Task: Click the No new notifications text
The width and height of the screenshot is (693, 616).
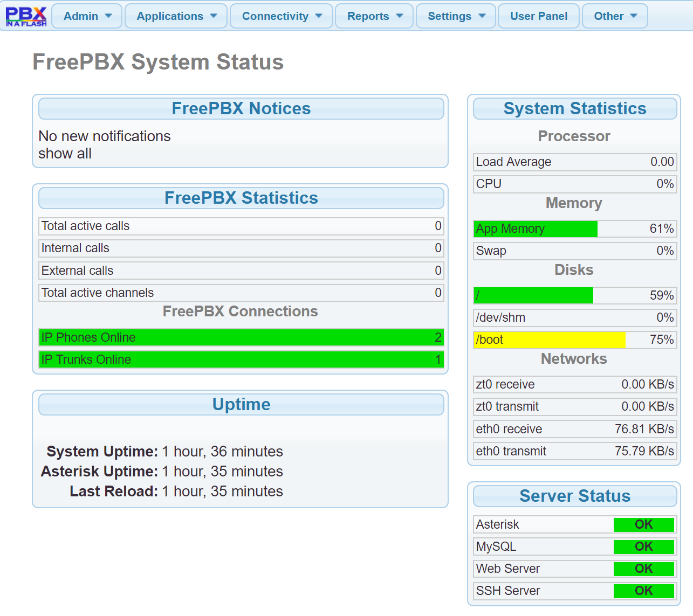Action: pyautogui.click(x=105, y=136)
